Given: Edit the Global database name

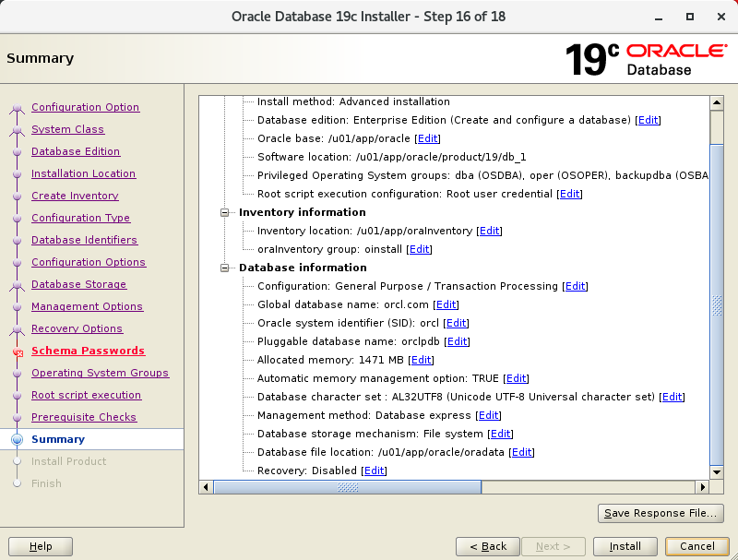Looking at the screenshot, I should point(446,304).
